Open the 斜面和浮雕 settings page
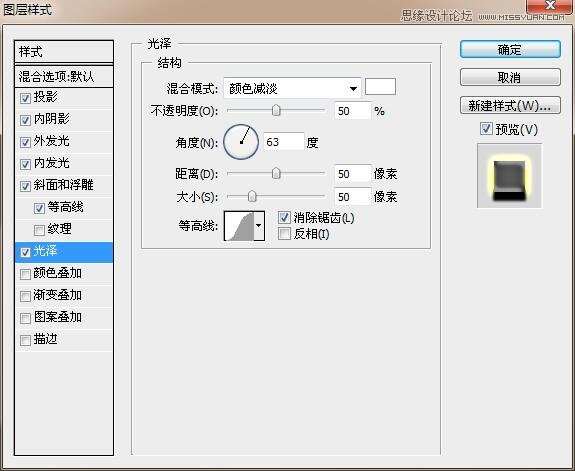Viewport: 575px width, 471px height. (63, 185)
